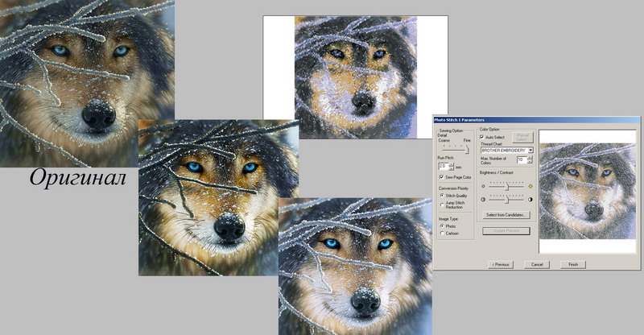
Task: Go back with the Previous button
Action: pos(500,264)
